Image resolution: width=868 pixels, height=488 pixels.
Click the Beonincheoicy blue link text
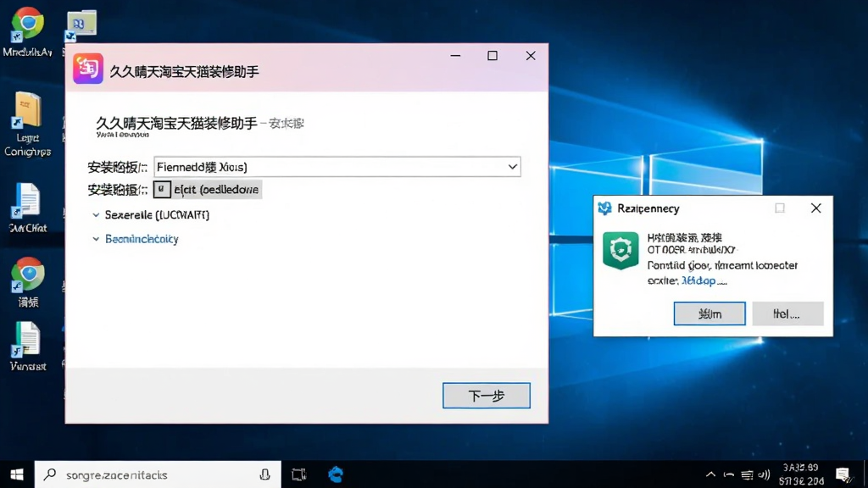pos(142,239)
